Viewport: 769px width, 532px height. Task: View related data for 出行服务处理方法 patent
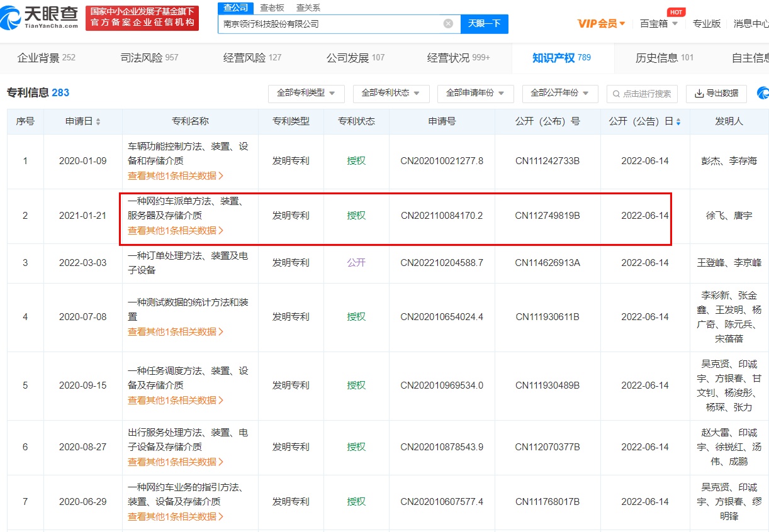click(176, 462)
